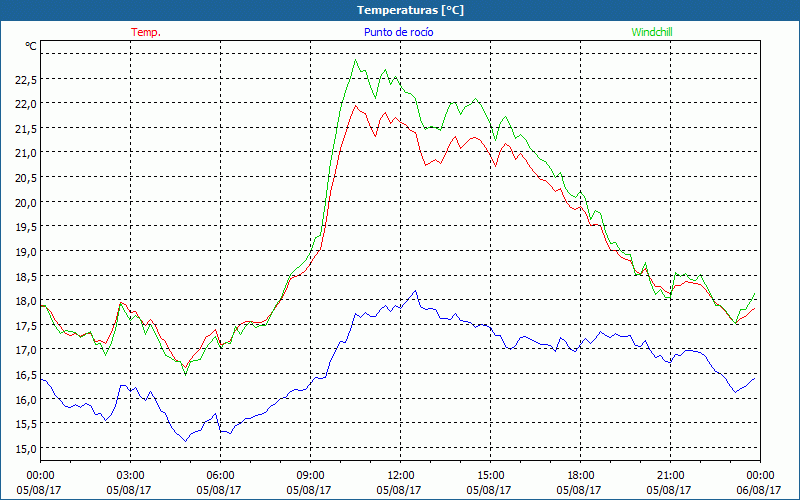This screenshot has width=800, height=500.
Task: Click the '18,0' y-axis value
Action: [26, 301]
